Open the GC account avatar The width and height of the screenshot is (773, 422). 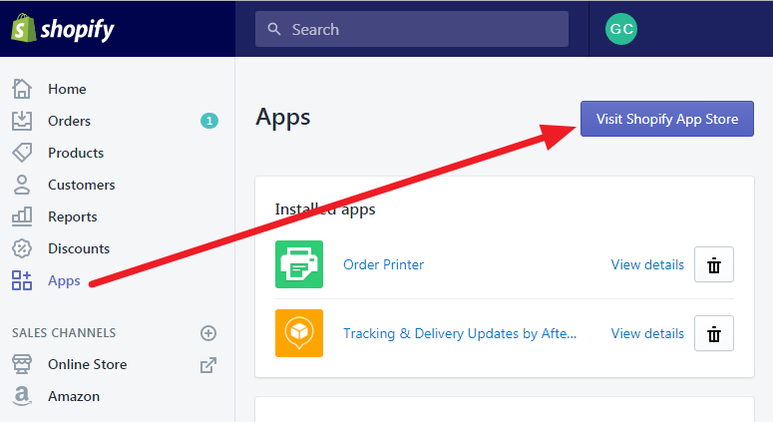(621, 29)
